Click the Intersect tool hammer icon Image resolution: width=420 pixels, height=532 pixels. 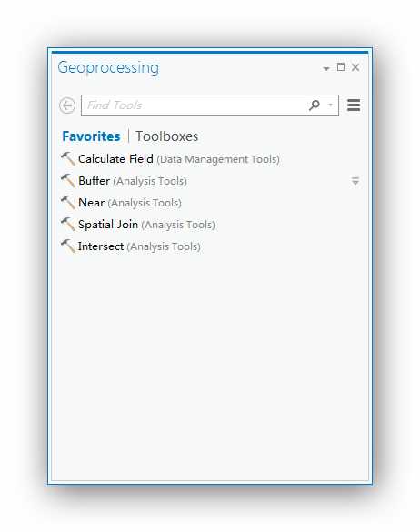(68, 246)
